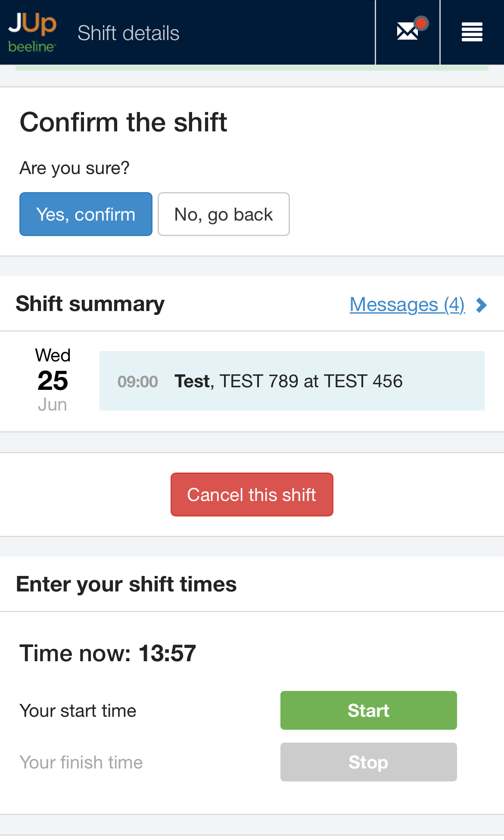Click the "Shift details" header title
504x840 pixels.
click(x=128, y=33)
